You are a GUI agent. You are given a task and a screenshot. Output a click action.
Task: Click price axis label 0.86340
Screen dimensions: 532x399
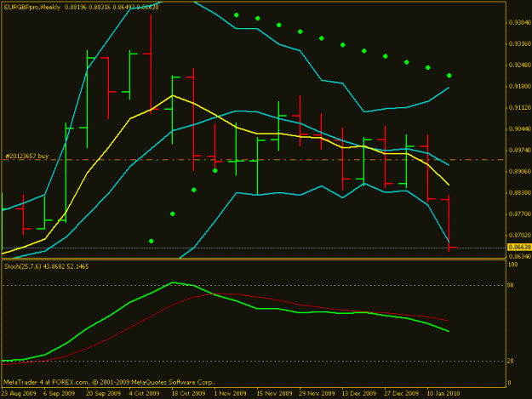point(519,256)
